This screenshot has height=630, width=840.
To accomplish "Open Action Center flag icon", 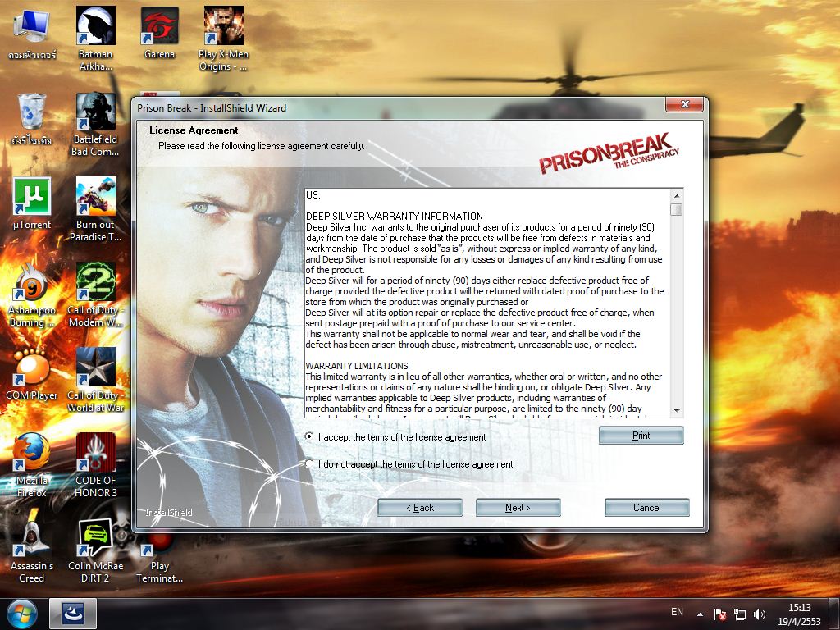I will click(x=719, y=614).
